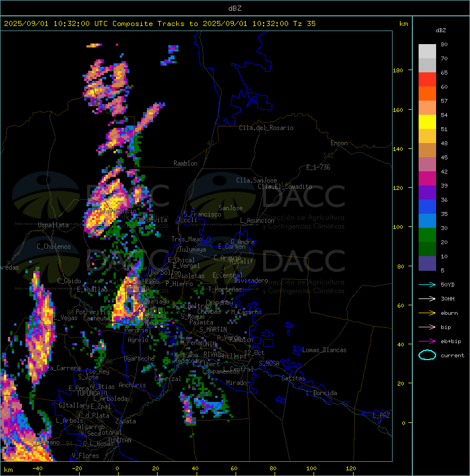Click the 'Uspallata' map label
Screen dimensions: 470x476
click(x=53, y=225)
